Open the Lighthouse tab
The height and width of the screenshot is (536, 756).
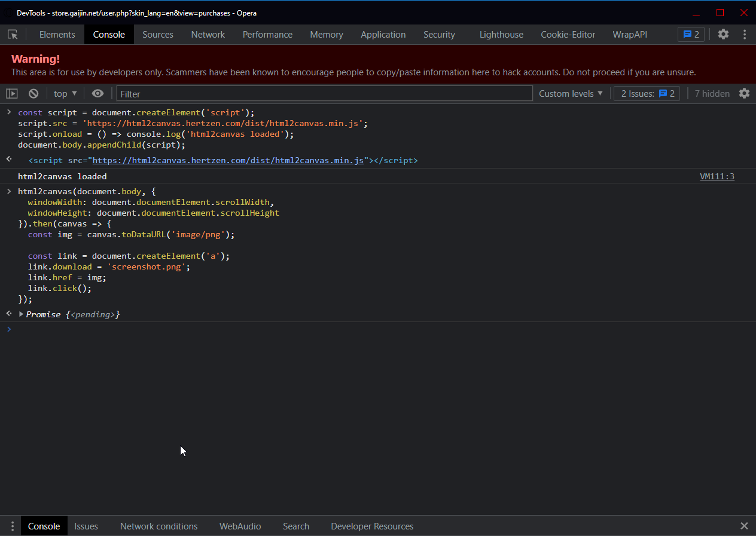click(x=501, y=35)
